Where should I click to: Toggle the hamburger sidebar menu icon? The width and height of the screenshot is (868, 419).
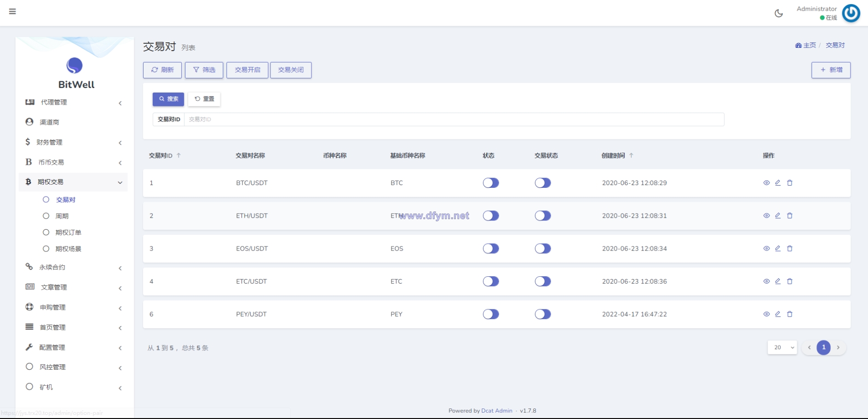(12, 12)
